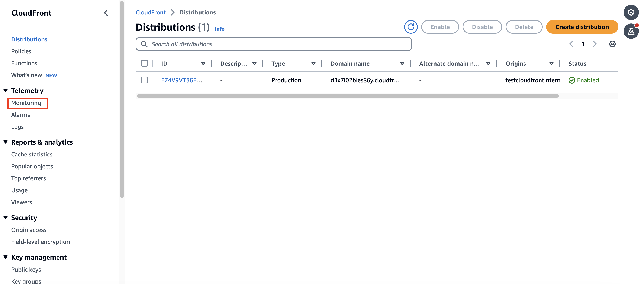Toggle the select-all distributions checkbox
The width and height of the screenshot is (644, 284).
pos(144,63)
